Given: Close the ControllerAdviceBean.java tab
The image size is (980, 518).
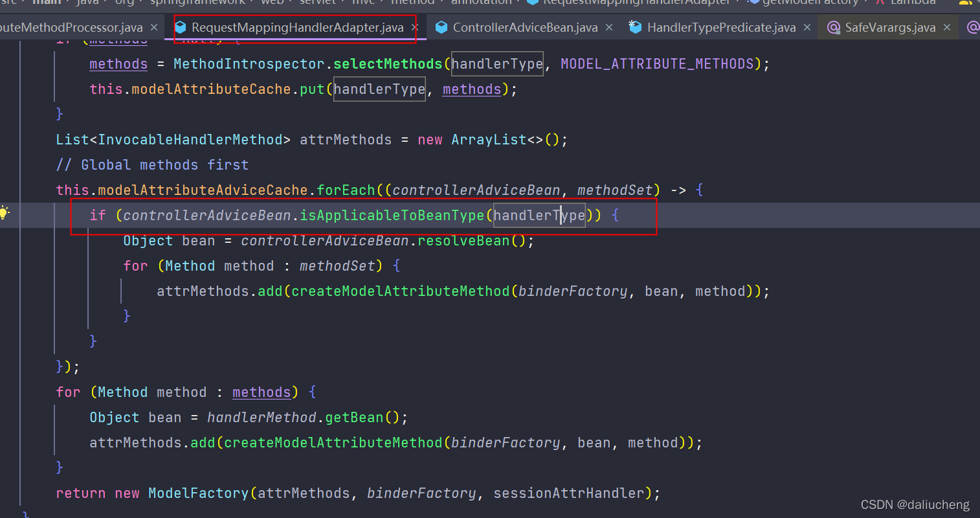Looking at the screenshot, I should (x=609, y=27).
